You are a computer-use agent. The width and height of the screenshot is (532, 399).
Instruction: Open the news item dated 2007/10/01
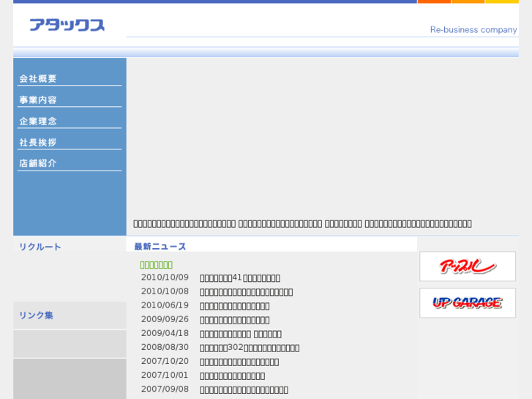click(x=233, y=376)
